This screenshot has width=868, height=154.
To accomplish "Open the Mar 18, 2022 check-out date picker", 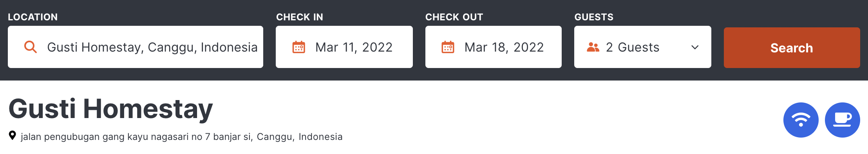I will click(x=494, y=47).
